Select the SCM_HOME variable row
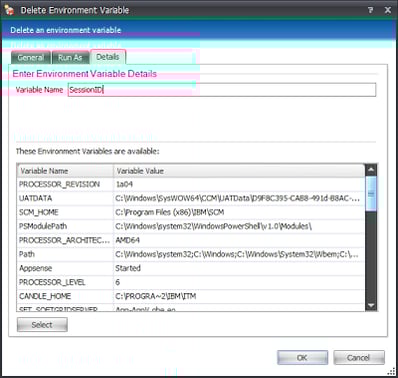Viewport: 398px width, 378px height. coord(191,212)
